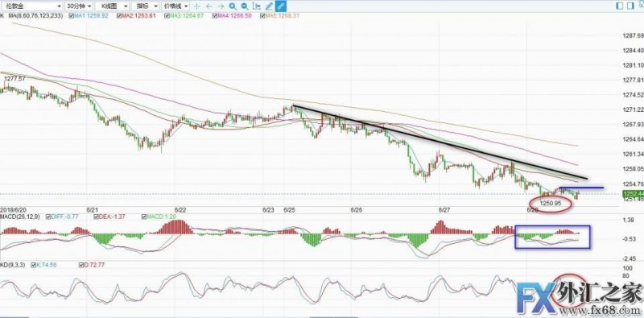Select the pencil drawing tool
The image size is (644, 318).
click(x=269, y=6)
